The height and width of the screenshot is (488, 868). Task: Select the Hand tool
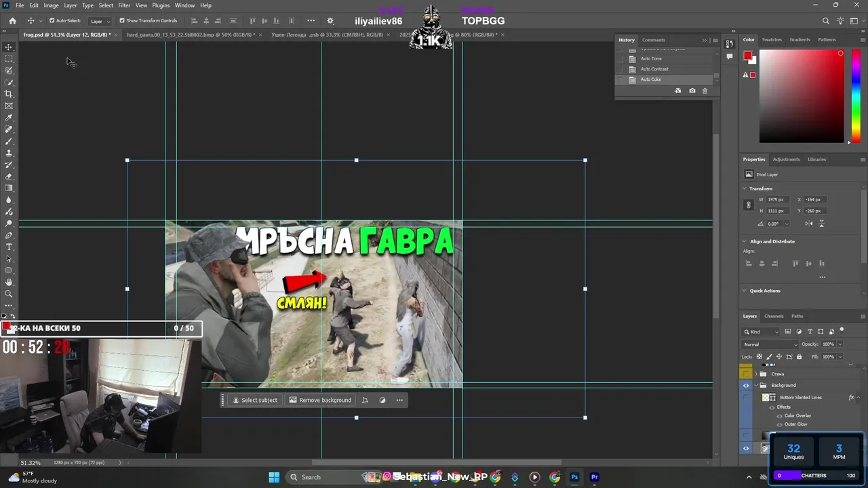coord(9,282)
